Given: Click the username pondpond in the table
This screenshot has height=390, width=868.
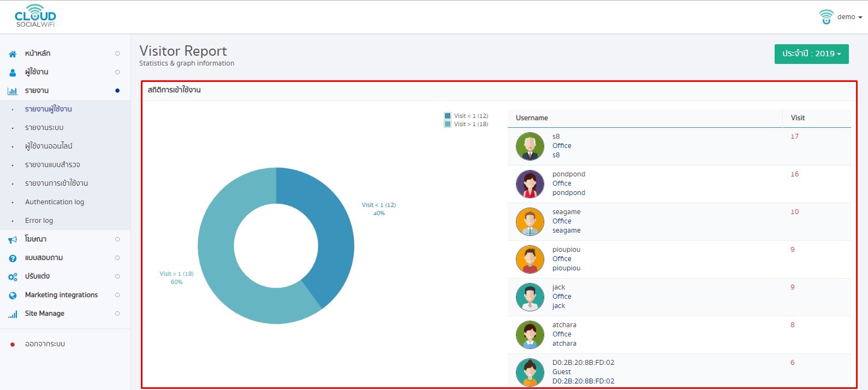Looking at the screenshot, I should tap(568, 174).
